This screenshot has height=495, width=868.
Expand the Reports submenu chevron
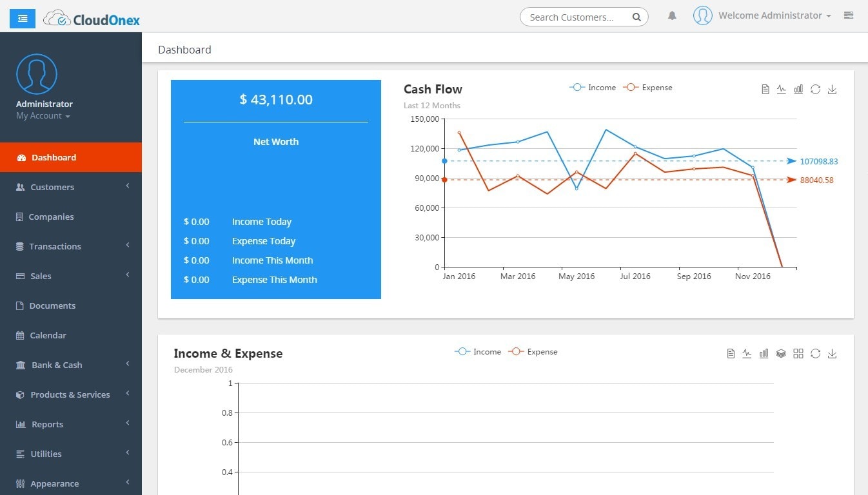pyautogui.click(x=128, y=423)
